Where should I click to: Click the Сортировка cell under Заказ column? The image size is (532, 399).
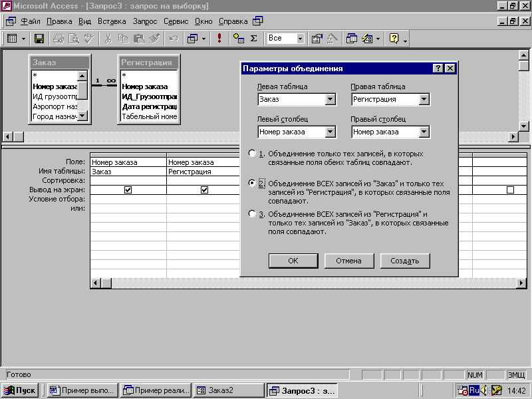click(128, 180)
